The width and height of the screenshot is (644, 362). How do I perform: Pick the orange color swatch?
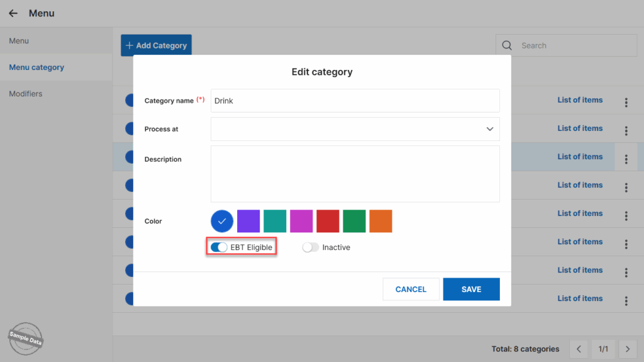pos(380,221)
